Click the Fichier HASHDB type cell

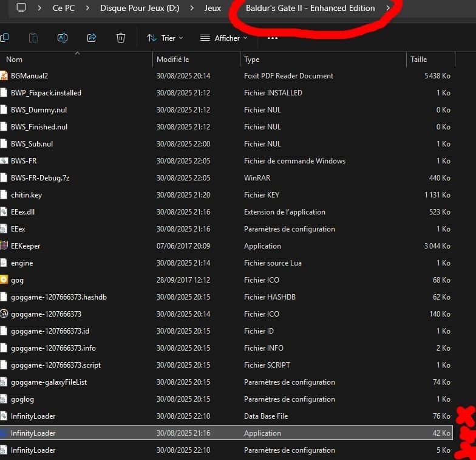[x=270, y=297]
